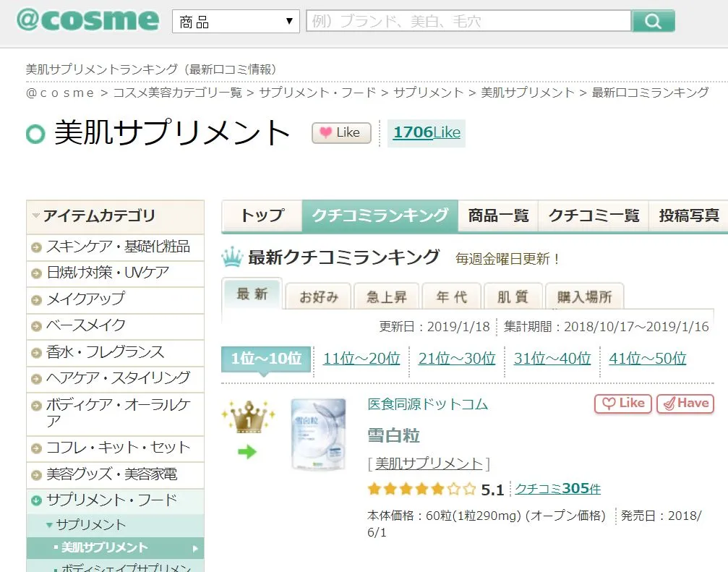Screen dimensions: 728x572
Task: Go to 41位〜50位 rankings
Action: tap(648, 359)
